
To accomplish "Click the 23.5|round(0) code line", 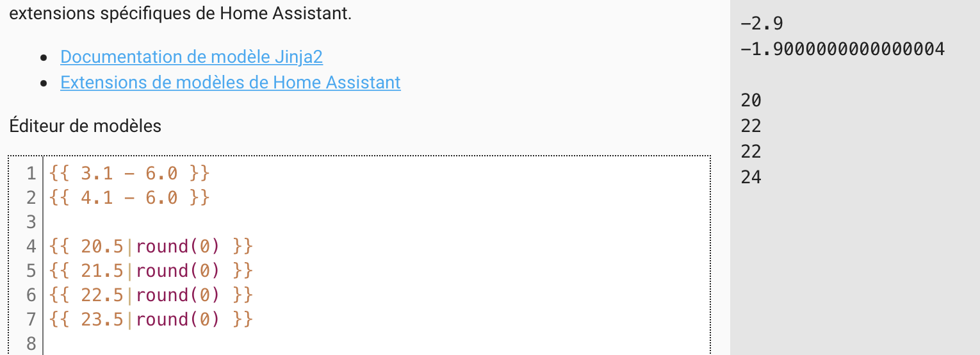I will pyautogui.click(x=151, y=320).
